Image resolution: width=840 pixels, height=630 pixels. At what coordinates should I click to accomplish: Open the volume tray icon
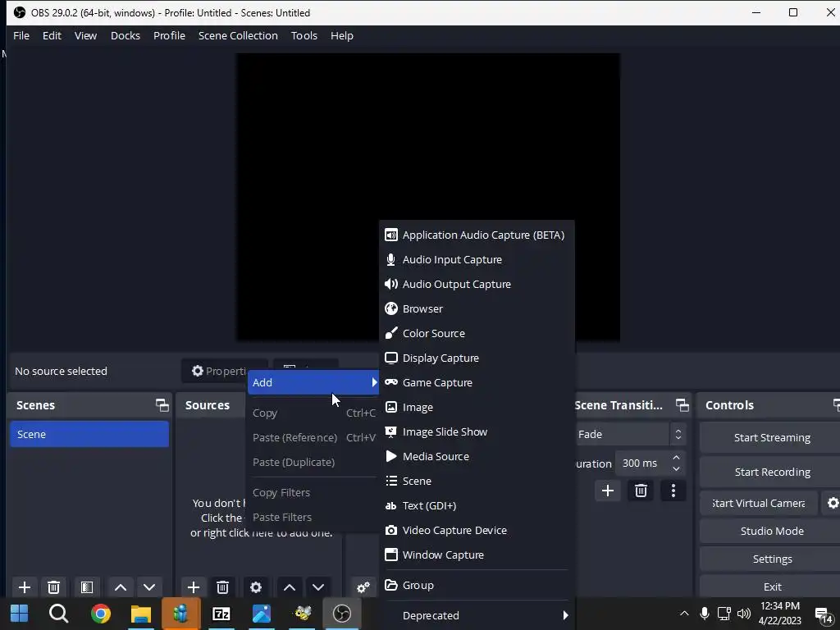(x=743, y=614)
